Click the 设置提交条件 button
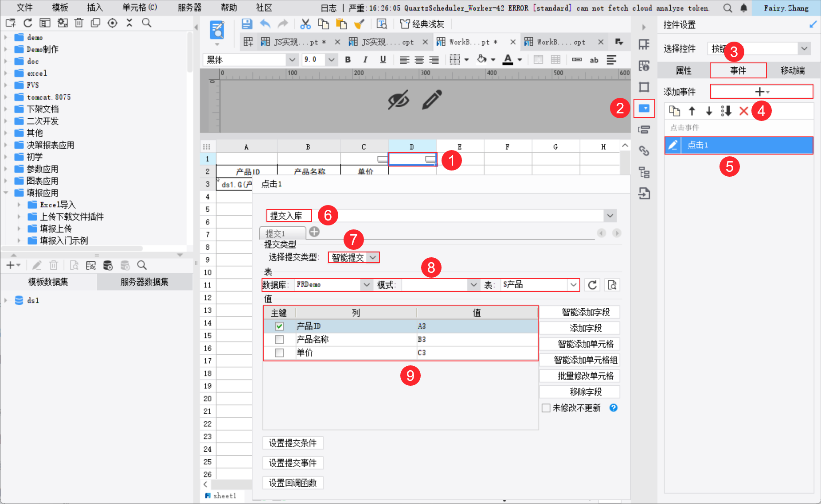The image size is (821, 504). pos(293,443)
